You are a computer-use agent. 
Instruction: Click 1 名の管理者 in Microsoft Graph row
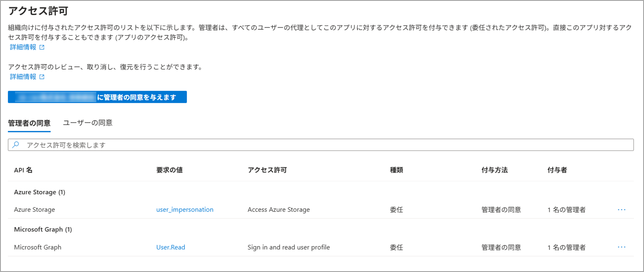pos(566,247)
